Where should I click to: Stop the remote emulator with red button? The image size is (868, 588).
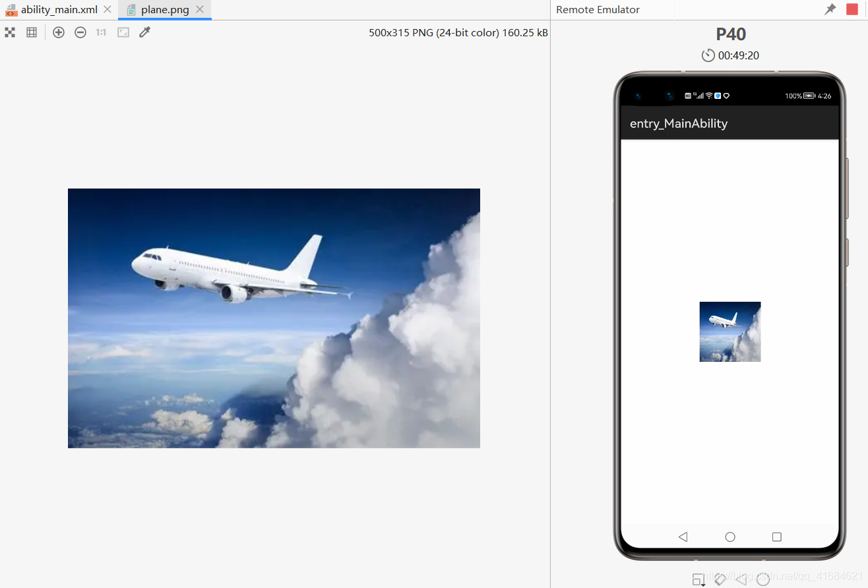tap(852, 9)
